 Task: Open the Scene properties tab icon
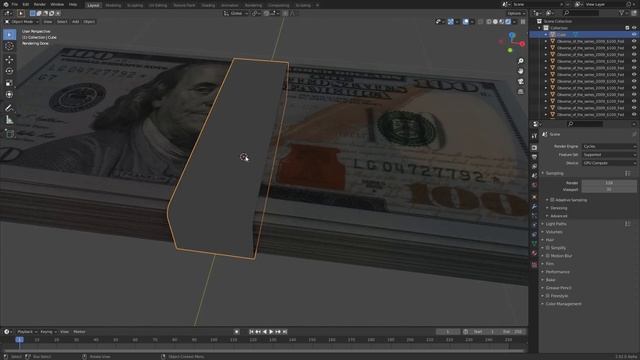(534, 176)
